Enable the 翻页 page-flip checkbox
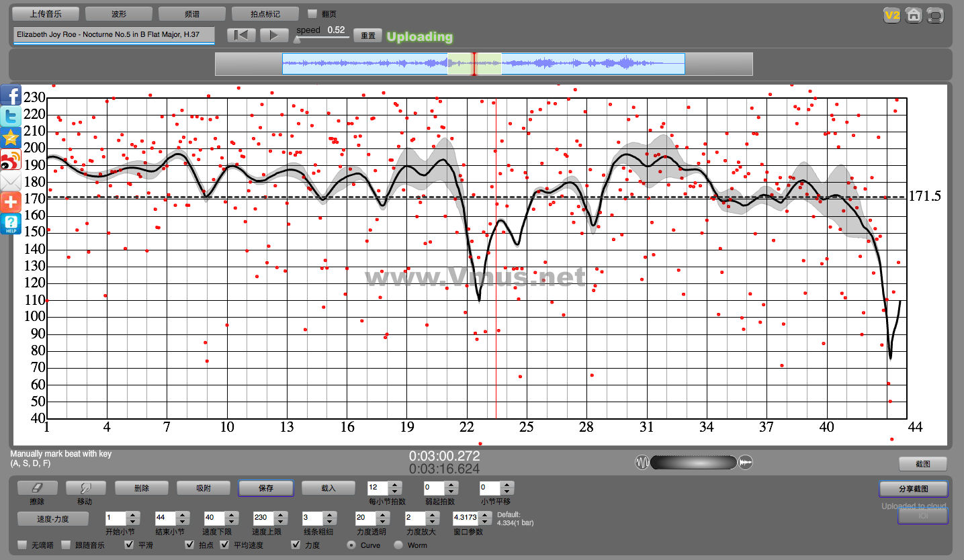The width and height of the screenshot is (964, 560). coord(312,13)
